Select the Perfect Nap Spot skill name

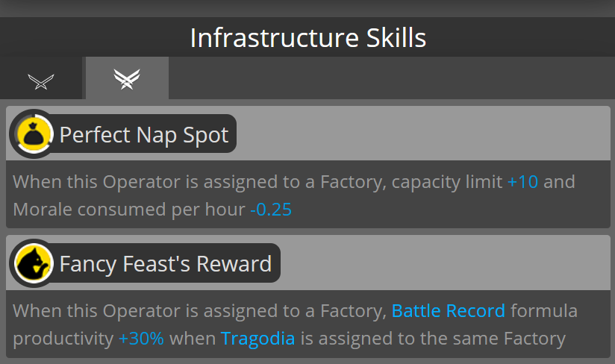coord(143,135)
